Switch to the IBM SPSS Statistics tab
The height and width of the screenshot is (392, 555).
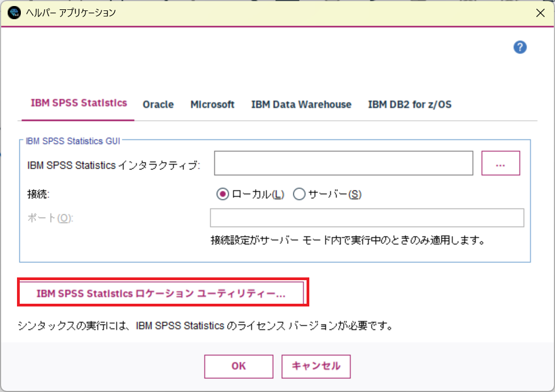coord(78,103)
